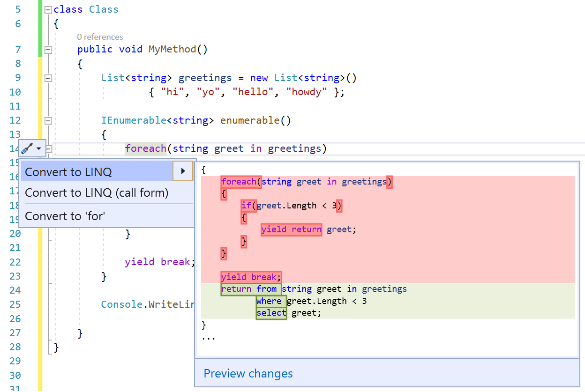Click the '0 references' CodeLens indicator
Viewport: 585px width, 392px height.
pos(99,37)
